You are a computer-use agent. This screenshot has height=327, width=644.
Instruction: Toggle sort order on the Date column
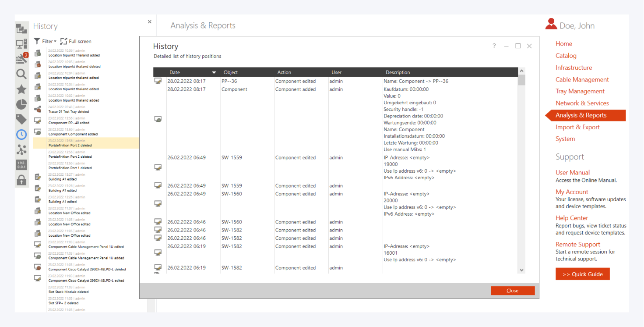click(214, 72)
